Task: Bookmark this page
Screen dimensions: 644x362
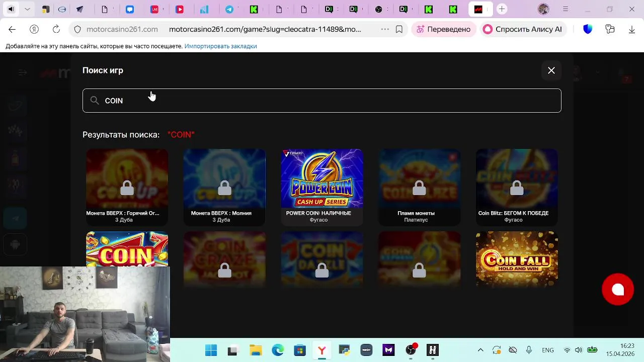Action: click(x=399, y=29)
